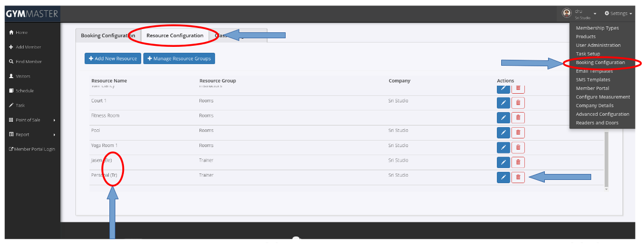Click the Actions column header
The image size is (644, 244).
pyautogui.click(x=505, y=81)
